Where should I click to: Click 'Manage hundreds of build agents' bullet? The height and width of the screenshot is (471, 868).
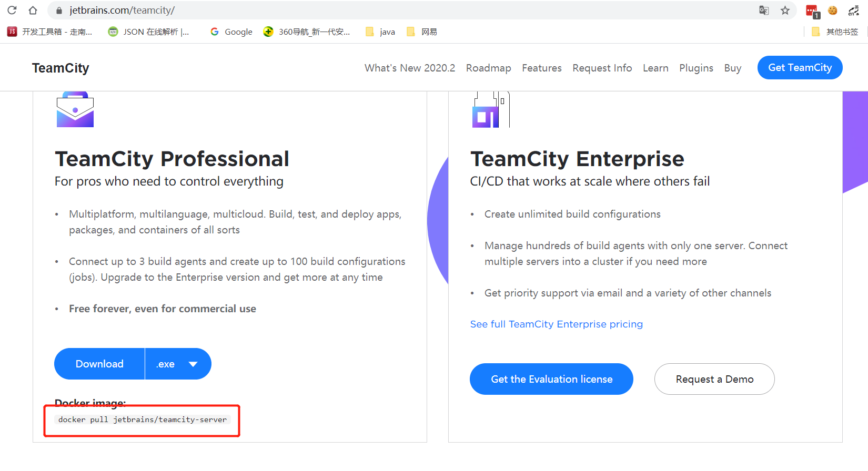point(636,253)
